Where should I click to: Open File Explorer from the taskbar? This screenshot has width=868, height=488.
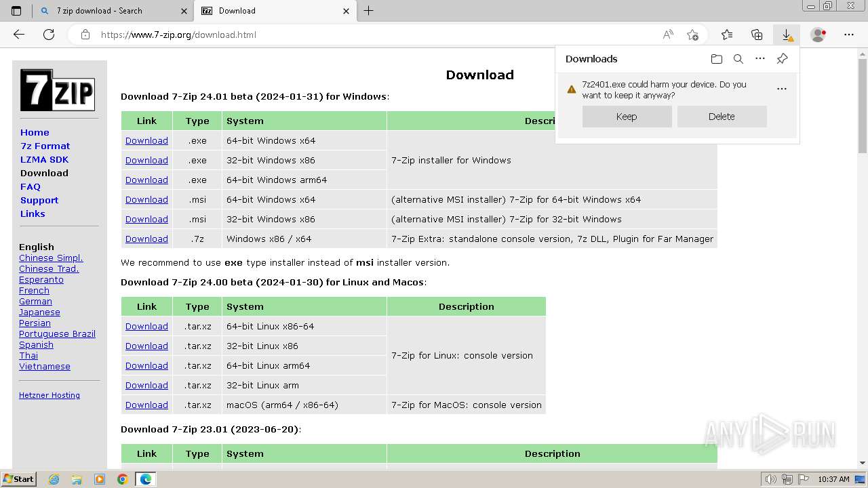(x=77, y=479)
